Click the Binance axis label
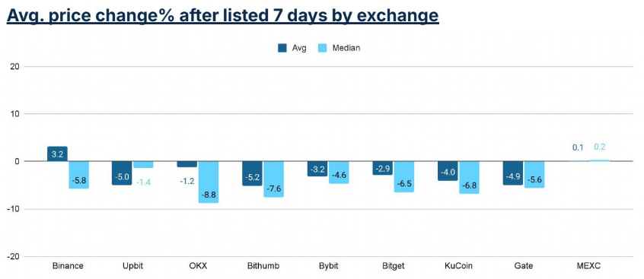644x279 pixels. [x=69, y=266]
